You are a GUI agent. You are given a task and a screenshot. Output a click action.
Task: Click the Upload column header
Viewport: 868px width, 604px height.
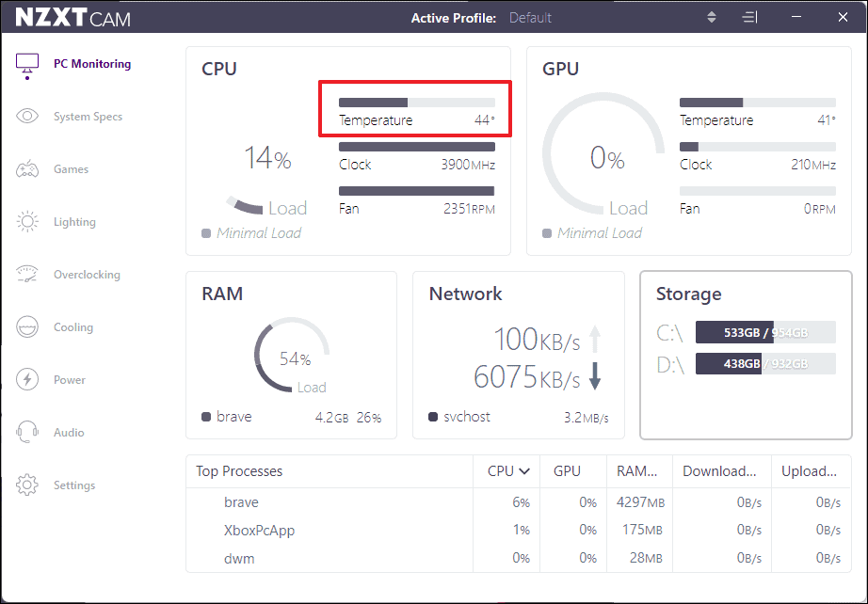coord(809,471)
